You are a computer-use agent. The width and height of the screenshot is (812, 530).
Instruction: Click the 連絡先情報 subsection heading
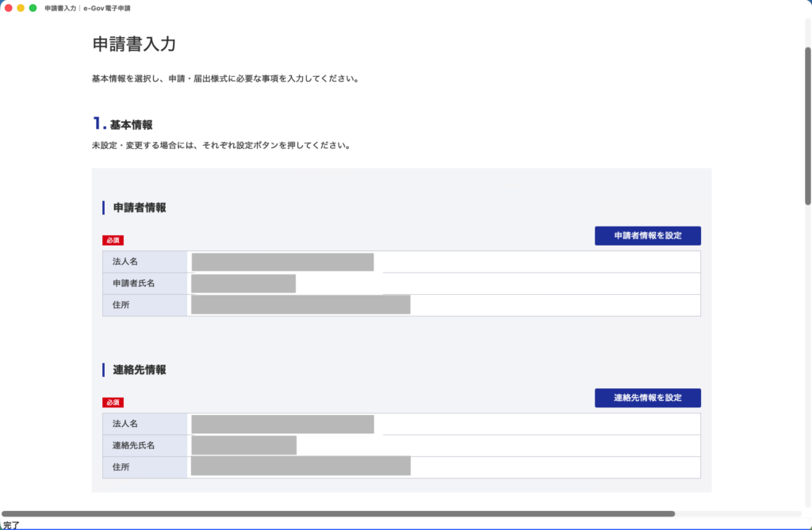pos(140,369)
